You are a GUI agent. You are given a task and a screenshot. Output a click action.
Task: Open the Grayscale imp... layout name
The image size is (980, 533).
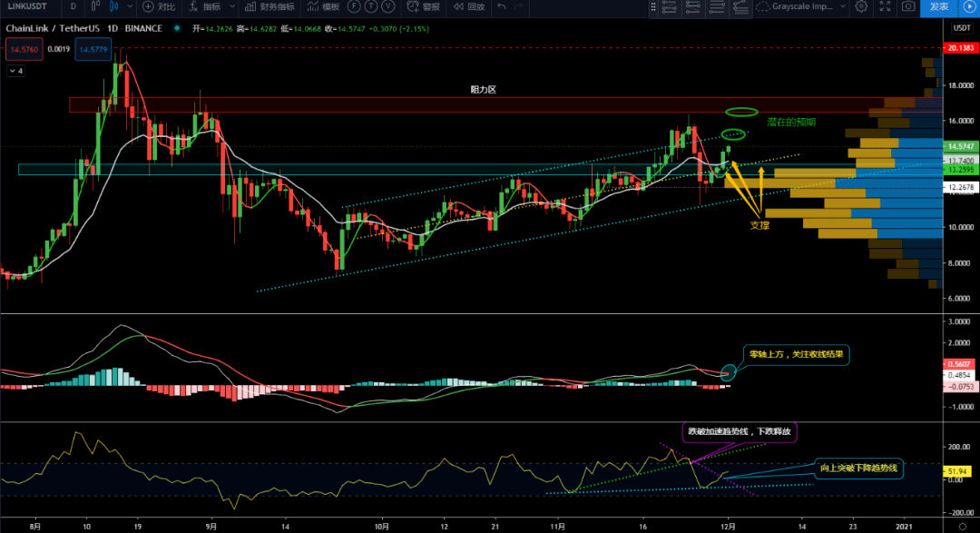tap(802, 6)
